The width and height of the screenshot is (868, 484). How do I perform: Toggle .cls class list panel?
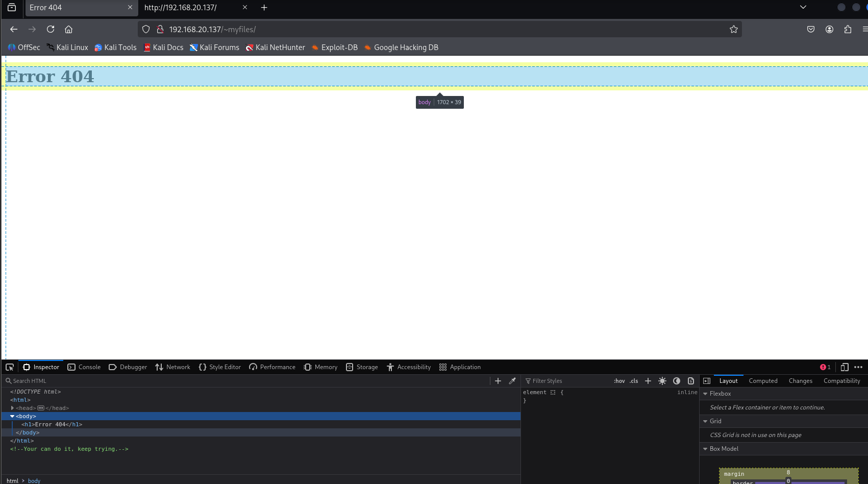634,381
